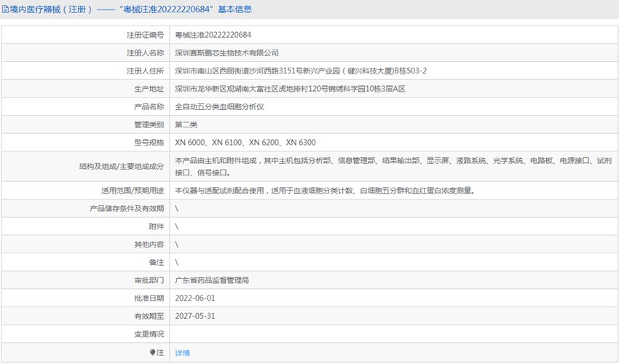Click the 变更情况 row label

coord(149,334)
